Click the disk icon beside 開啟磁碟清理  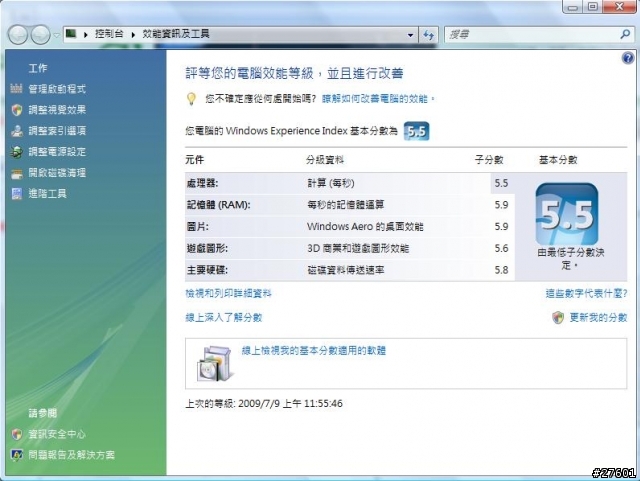[17, 174]
